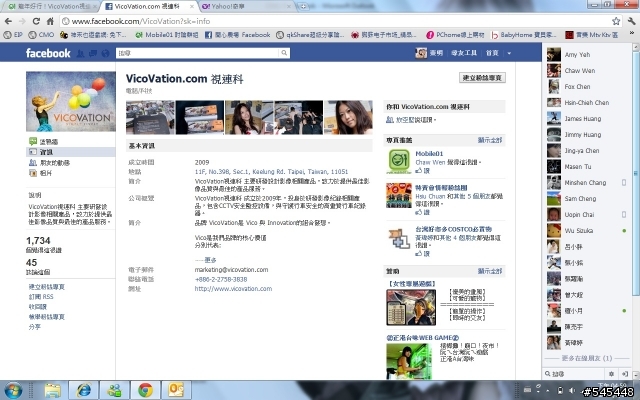Image resolution: width=640 pixels, height=400 pixels.
Task: Switch to the Yahoo!奇摩 tab
Action: [x=247, y=7]
